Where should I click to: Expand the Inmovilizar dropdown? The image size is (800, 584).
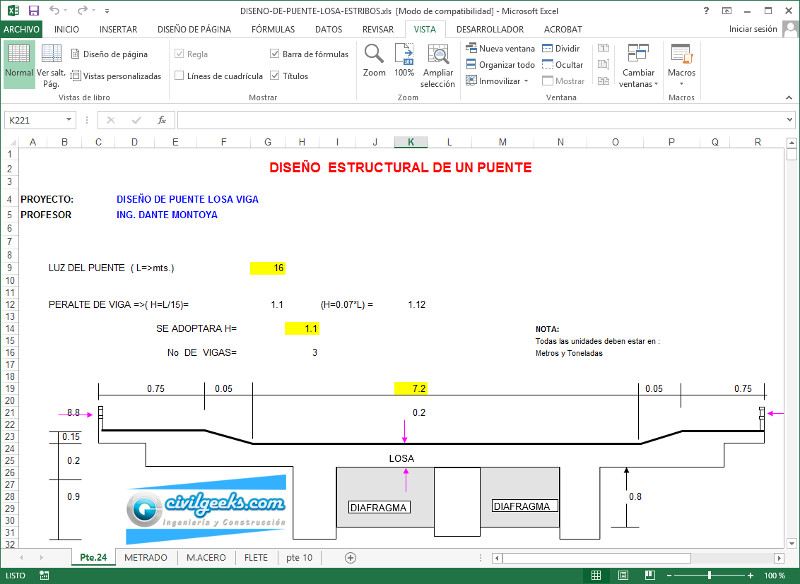498,81
